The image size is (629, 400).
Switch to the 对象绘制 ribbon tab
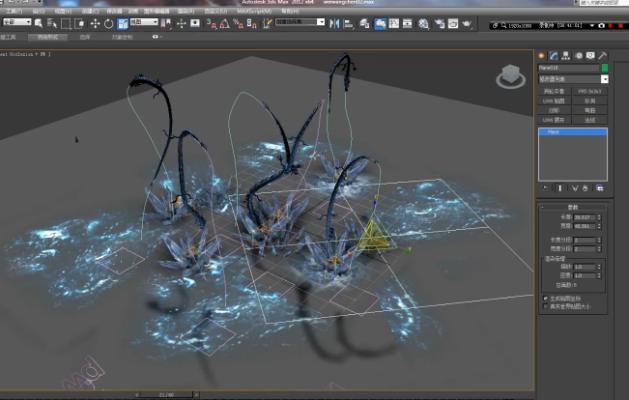click(x=122, y=37)
